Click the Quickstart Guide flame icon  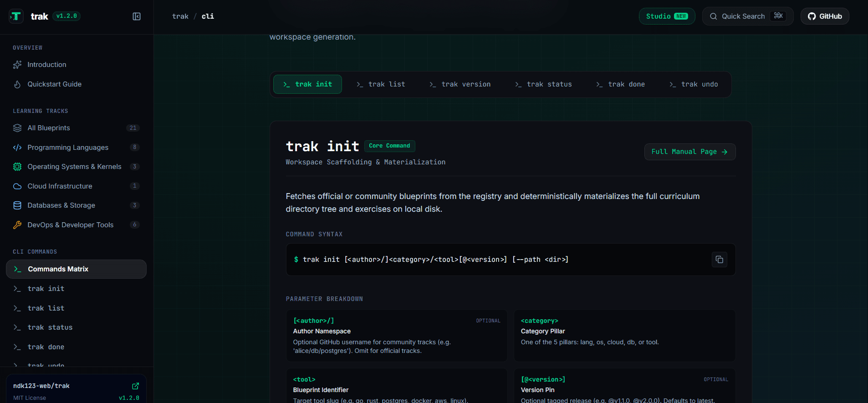pos(17,84)
